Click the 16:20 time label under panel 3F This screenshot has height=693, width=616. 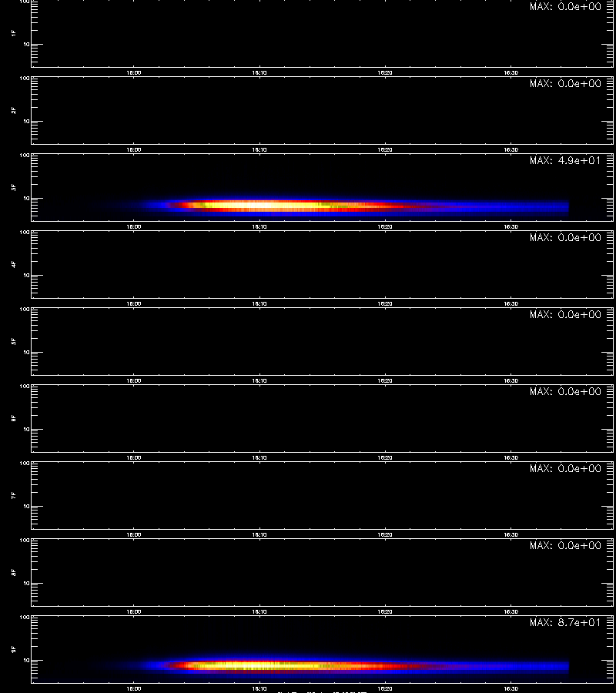pyautogui.click(x=385, y=226)
